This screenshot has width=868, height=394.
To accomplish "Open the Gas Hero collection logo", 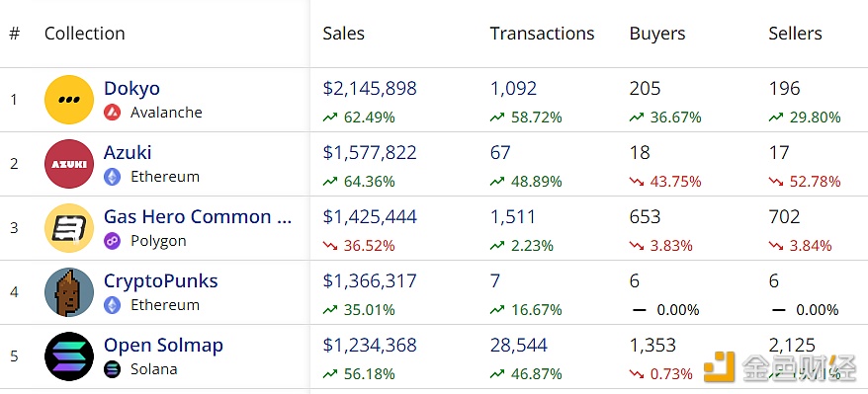I will coord(69,228).
